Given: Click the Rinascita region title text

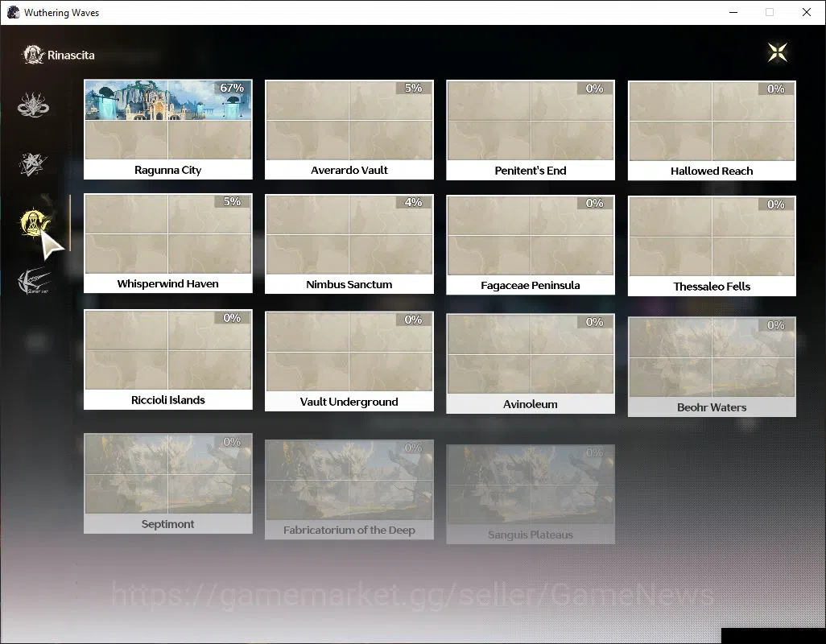Looking at the screenshot, I should click(71, 56).
